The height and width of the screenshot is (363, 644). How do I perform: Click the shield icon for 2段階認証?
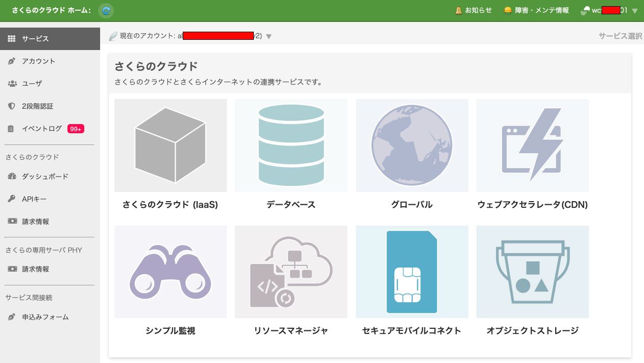click(x=12, y=106)
